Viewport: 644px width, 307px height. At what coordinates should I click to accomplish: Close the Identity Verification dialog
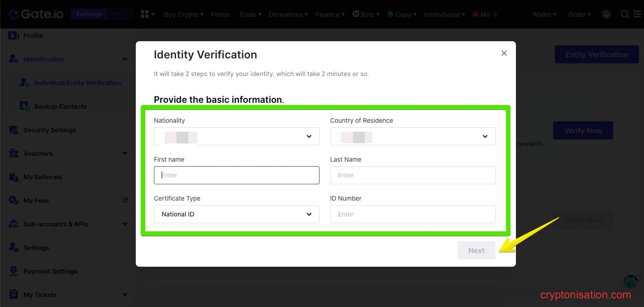tap(504, 53)
